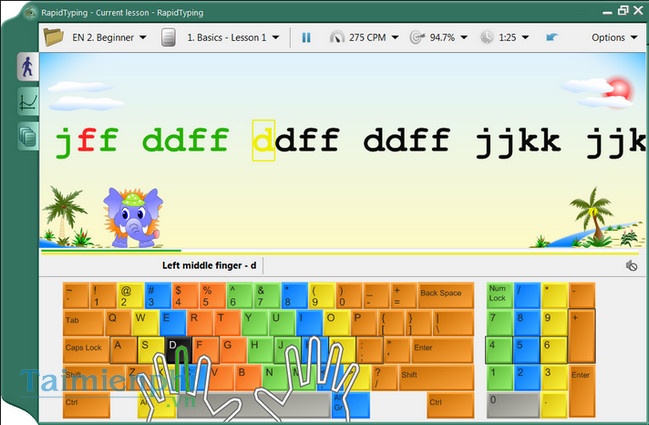
Task: Click the tilde key
Action: click(x=76, y=295)
